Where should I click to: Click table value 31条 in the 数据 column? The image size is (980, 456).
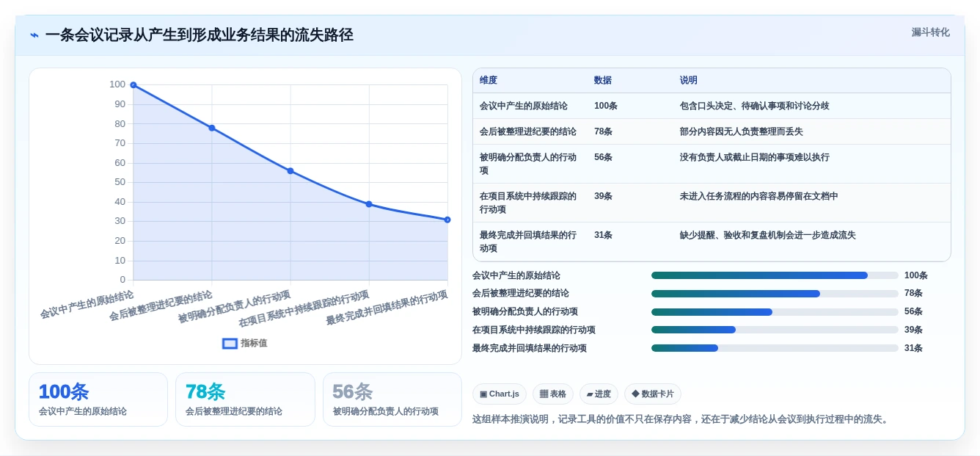coord(604,235)
